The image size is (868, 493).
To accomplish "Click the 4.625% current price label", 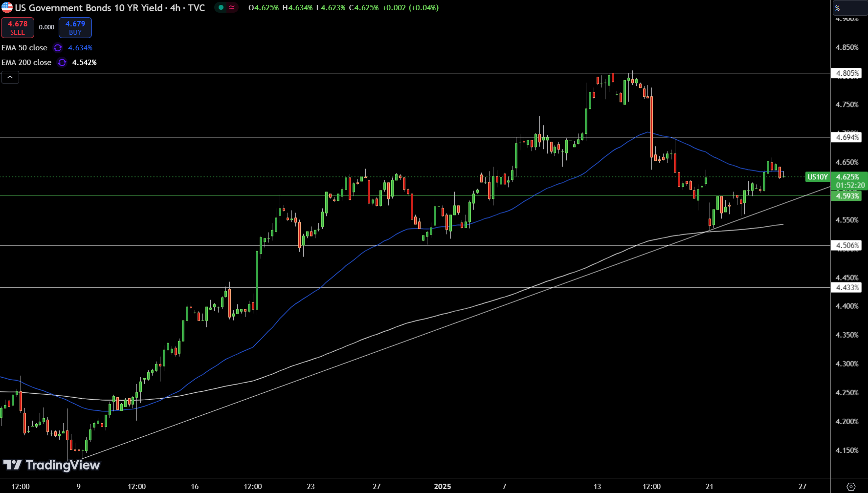I will 848,177.
